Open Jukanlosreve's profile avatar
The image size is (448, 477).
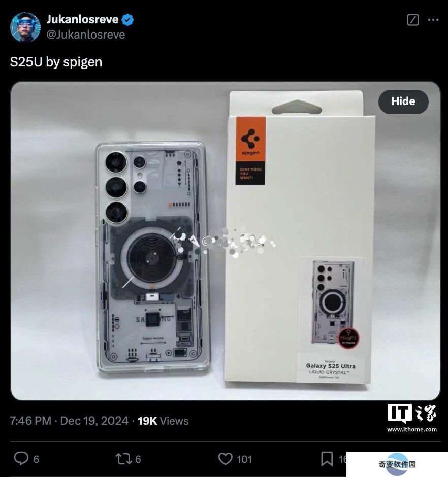coord(25,27)
